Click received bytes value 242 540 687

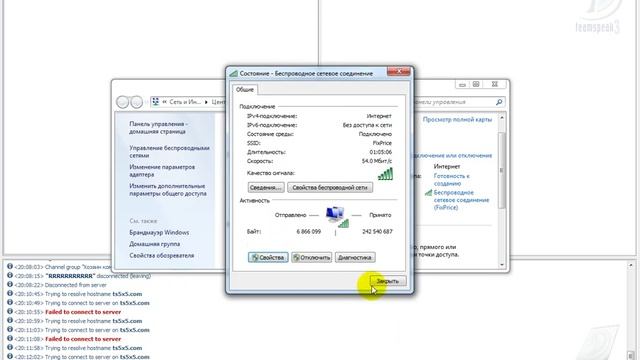377,231
